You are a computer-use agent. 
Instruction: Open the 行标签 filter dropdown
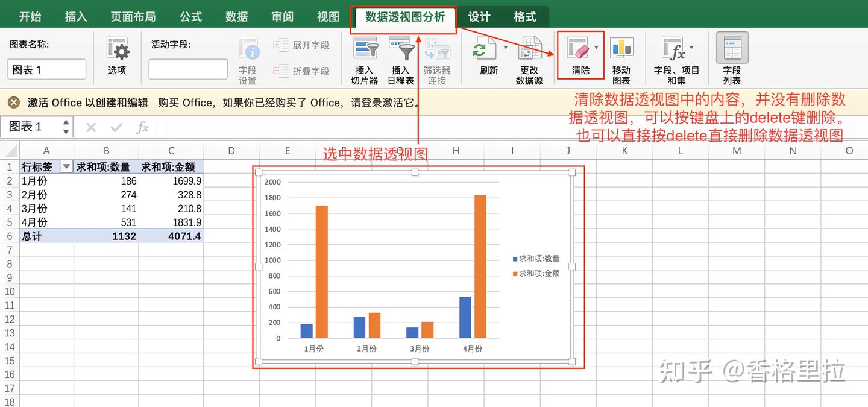pos(66,167)
